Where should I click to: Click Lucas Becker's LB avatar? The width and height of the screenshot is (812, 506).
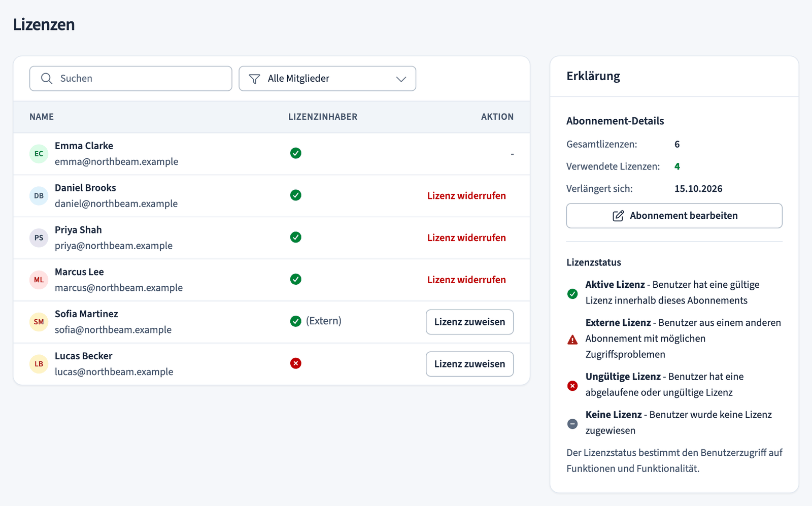(39, 364)
